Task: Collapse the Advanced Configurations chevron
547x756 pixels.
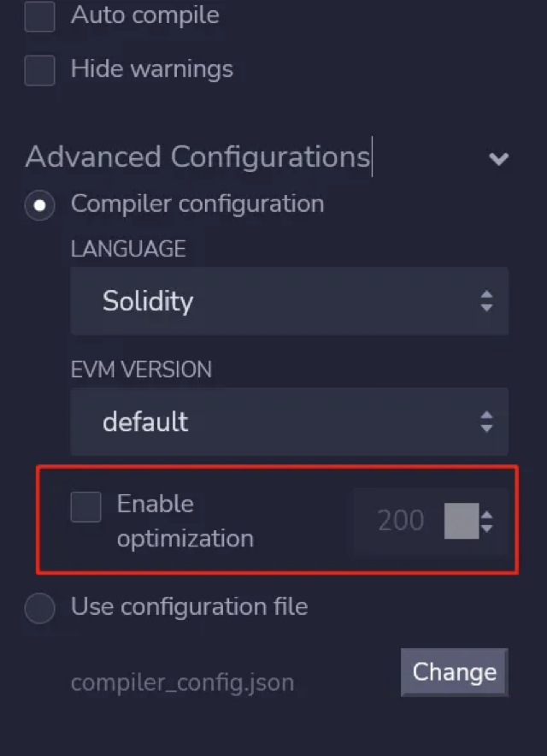Action: pyautogui.click(x=498, y=158)
